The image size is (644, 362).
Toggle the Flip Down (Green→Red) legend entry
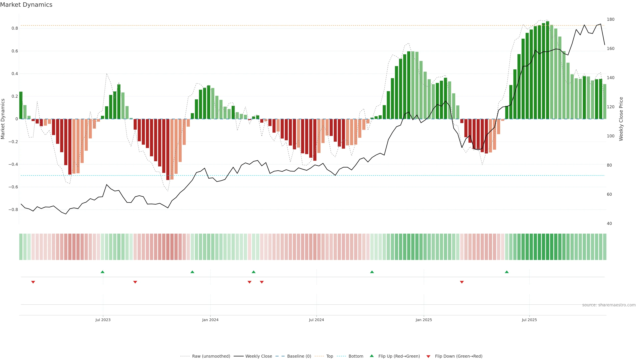(x=459, y=356)
